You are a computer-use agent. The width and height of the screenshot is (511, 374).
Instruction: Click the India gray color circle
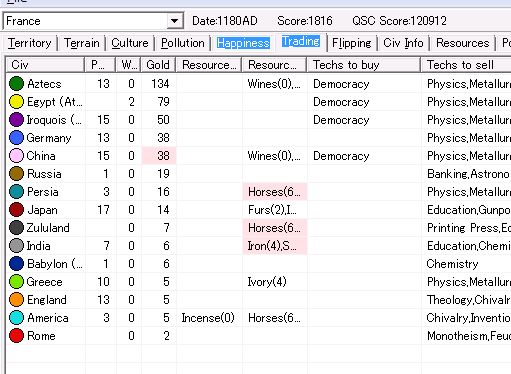coord(16,246)
